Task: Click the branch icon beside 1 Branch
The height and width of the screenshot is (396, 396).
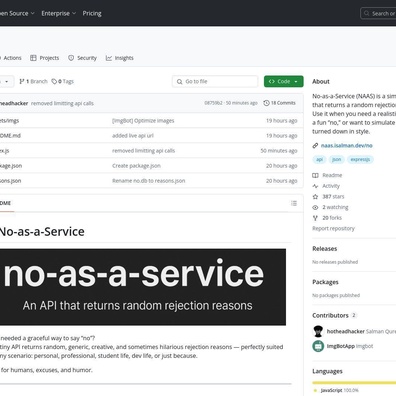Action: point(22,81)
